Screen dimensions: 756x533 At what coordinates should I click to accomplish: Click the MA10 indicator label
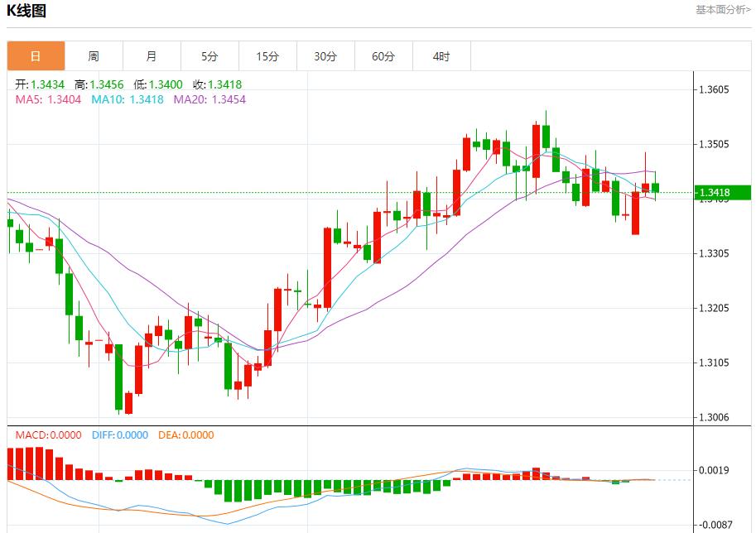tap(127, 99)
